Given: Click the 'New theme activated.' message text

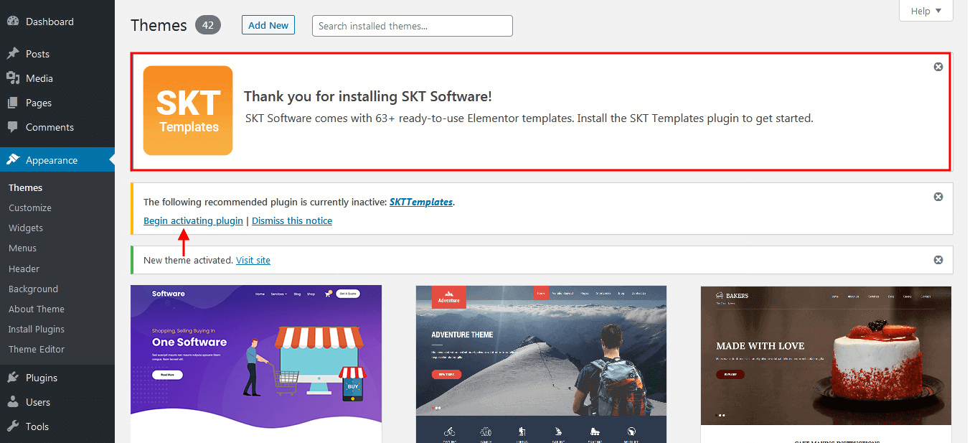Looking at the screenshot, I should 188,260.
